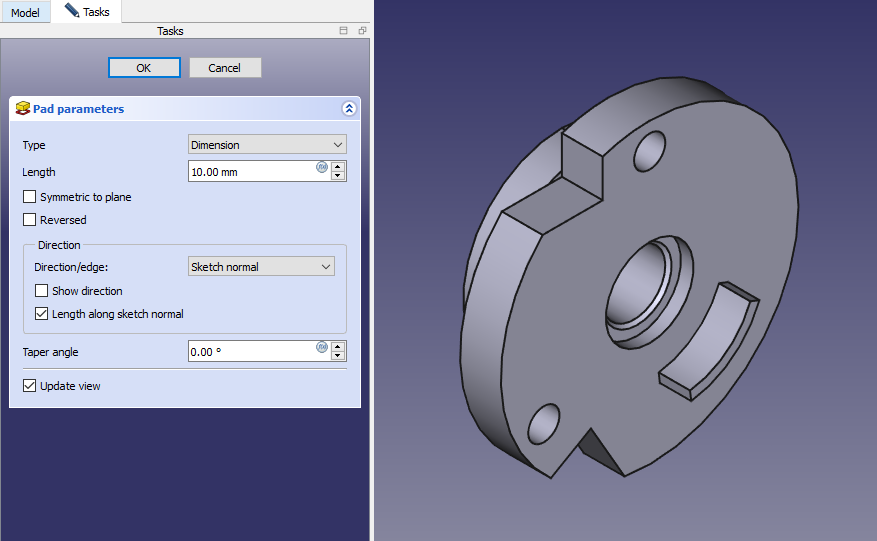Click the Tasks panel maximize icon
Viewport: 877px width, 541px height.
coord(343,31)
